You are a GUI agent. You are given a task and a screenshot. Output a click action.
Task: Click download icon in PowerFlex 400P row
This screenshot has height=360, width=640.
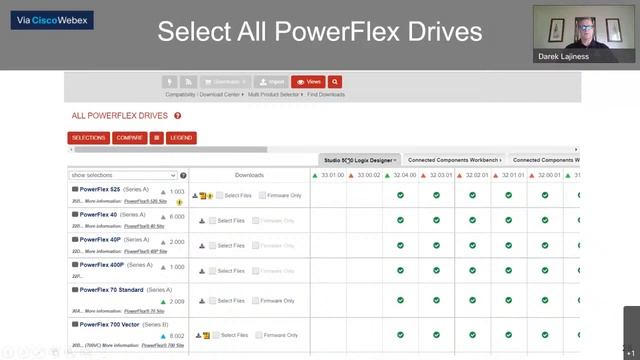(x=202, y=271)
